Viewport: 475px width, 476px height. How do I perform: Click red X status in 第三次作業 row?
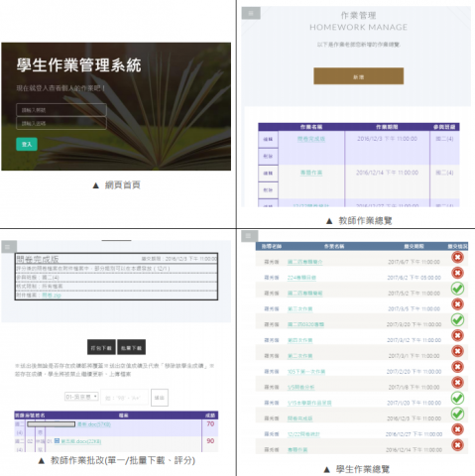pos(457,304)
